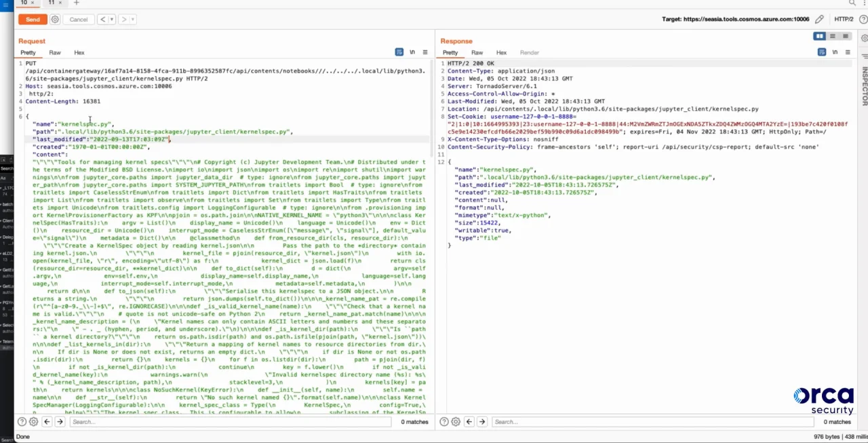This screenshot has width=868, height=443.
Task: Go to previous request search match
Action: (x=47, y=422)
